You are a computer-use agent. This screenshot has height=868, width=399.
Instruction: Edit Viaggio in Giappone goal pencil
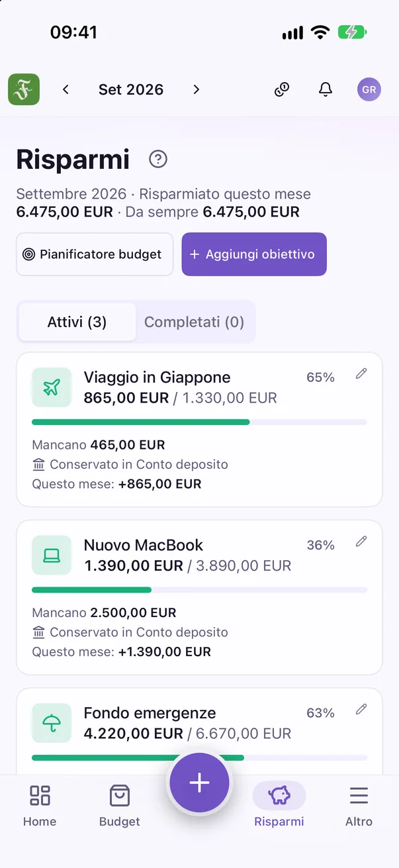[x=361, y=374]
